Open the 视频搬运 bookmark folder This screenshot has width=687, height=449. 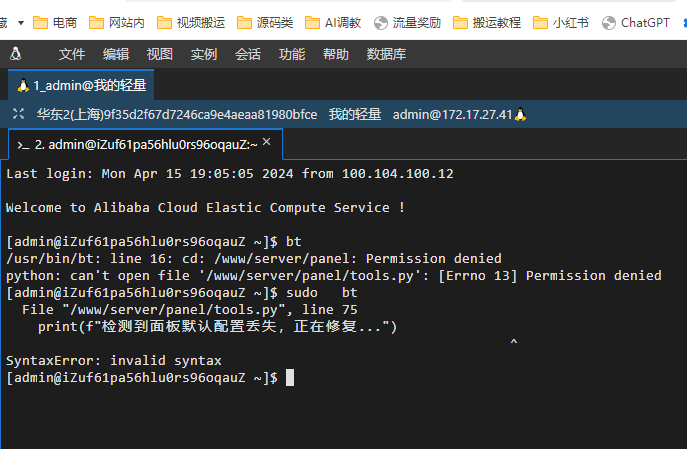click(x=191, y=22)
